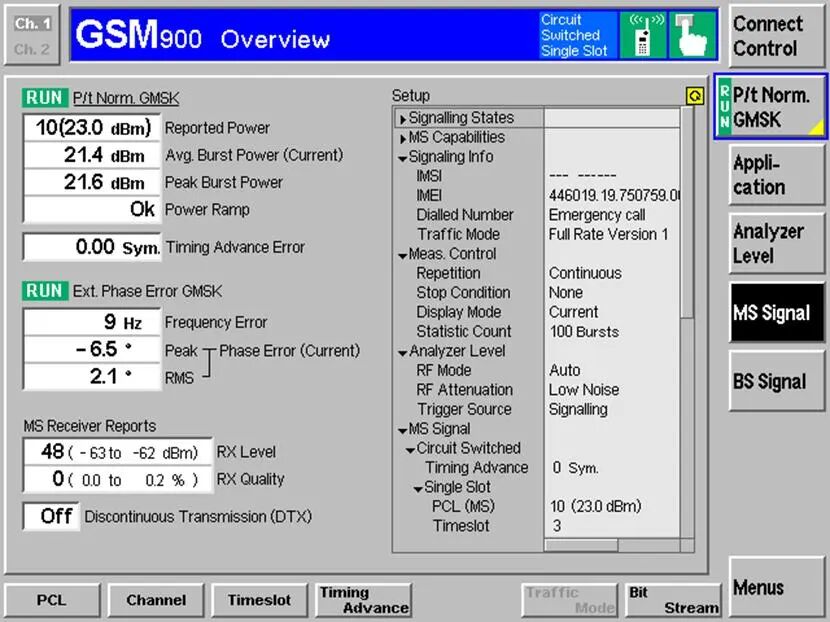Select the RF Attenuation value Low Noise

584,390
